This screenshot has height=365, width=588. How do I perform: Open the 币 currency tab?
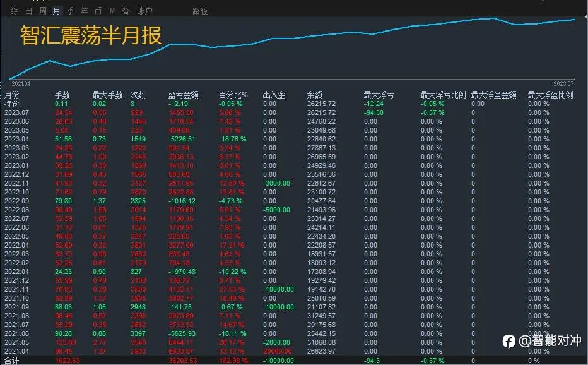click(98, 11)
